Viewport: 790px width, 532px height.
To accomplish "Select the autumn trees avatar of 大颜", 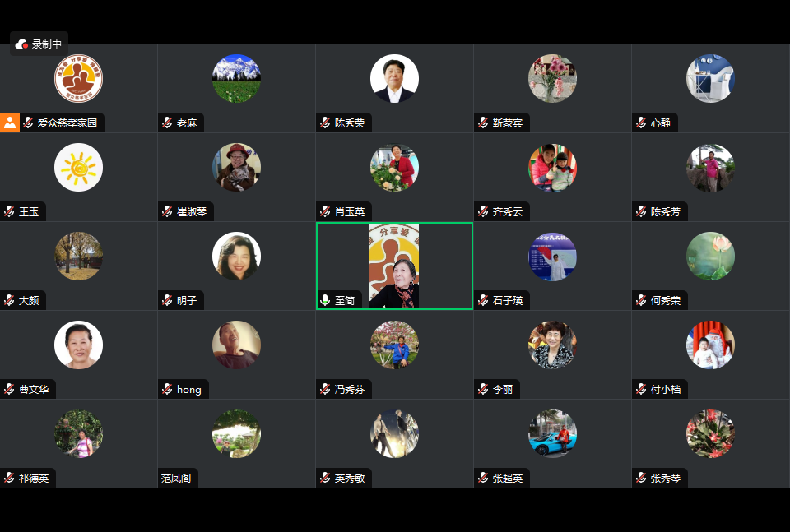I will point(79,257).
